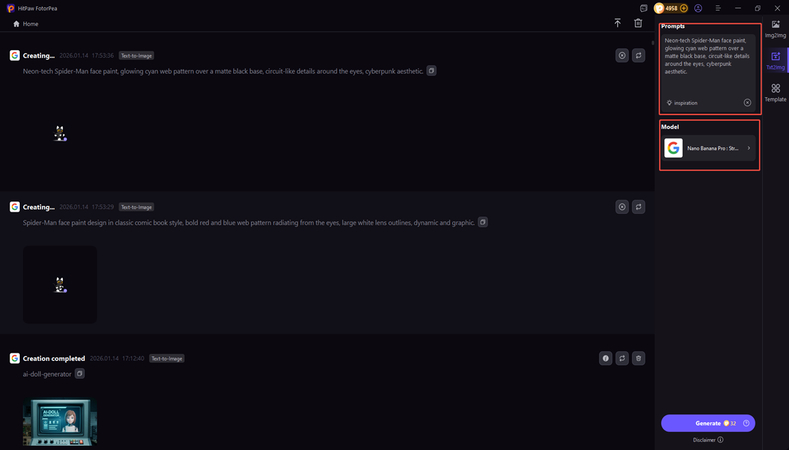Click the trash icon in the top toolbar

pos(638,23)
